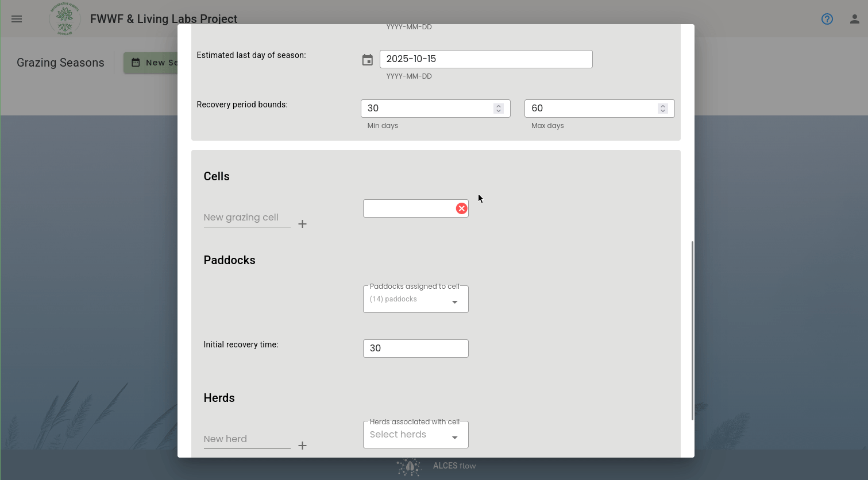The height and width of the screenshot is (480, 868).
Task: Add new grazing cell with plus icon
Action: 303,224
